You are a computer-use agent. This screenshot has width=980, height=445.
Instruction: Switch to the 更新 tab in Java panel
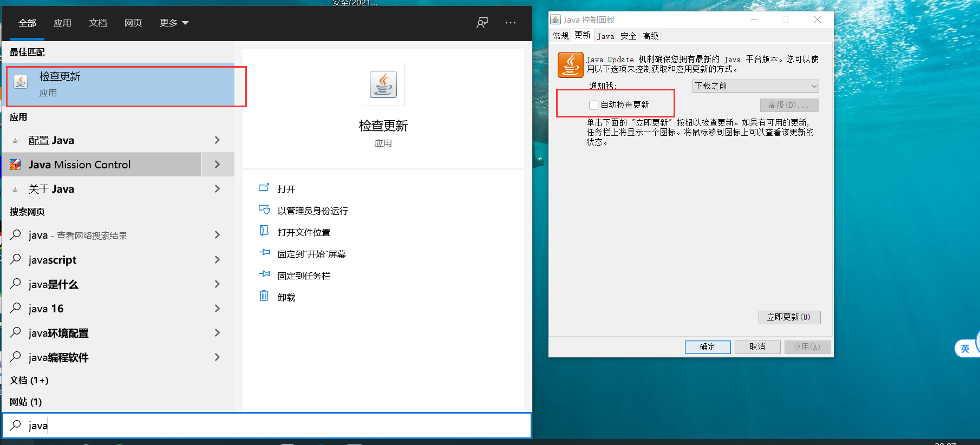(x=583, y=35)
